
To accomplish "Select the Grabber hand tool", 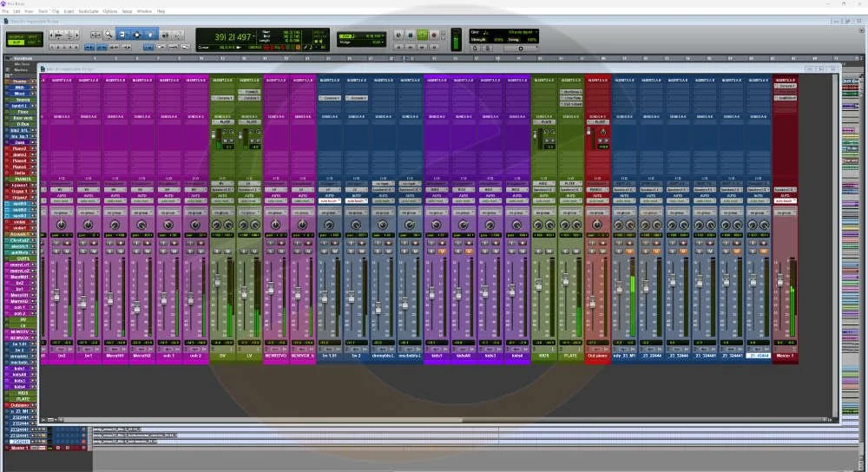I will [x=150, y=35].
